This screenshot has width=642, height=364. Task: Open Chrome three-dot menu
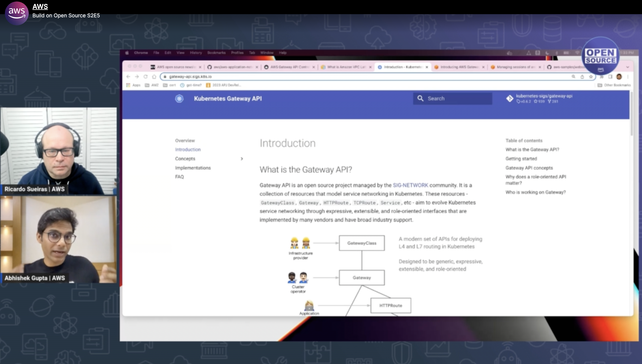(x=628, y=77)
